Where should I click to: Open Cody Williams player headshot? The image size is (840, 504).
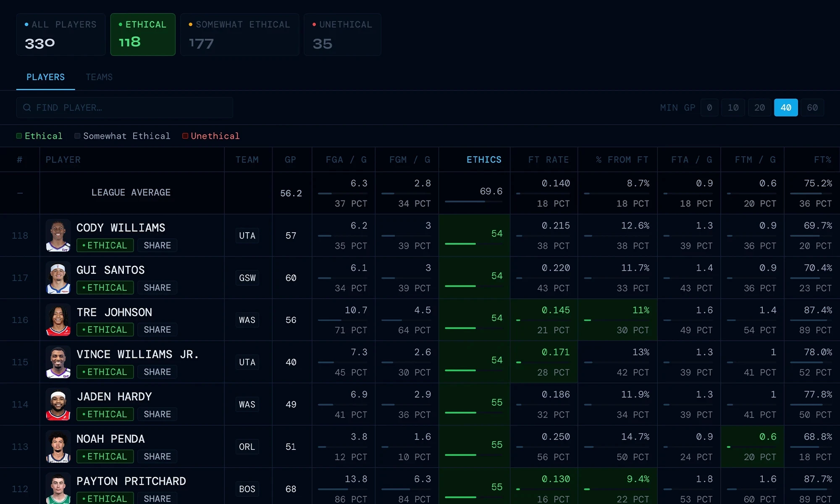pos(58,236)
